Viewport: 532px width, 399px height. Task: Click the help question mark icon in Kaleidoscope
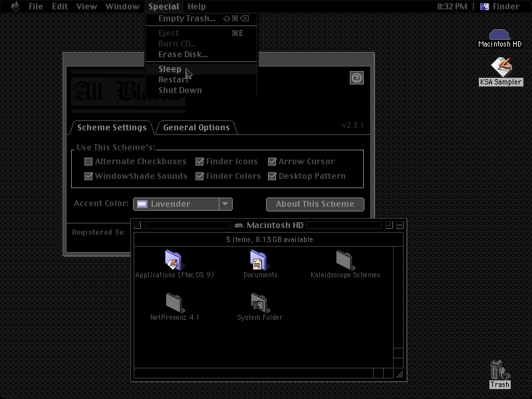coord(356,78)
